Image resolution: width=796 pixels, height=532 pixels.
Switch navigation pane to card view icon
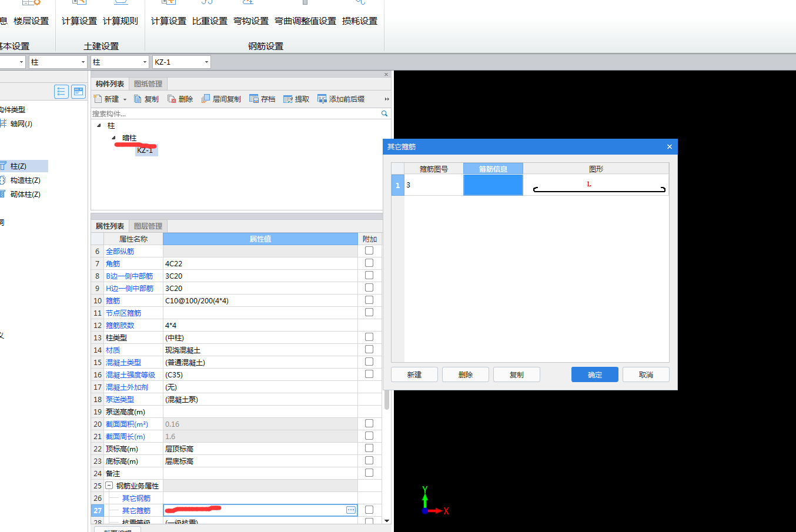78,91
